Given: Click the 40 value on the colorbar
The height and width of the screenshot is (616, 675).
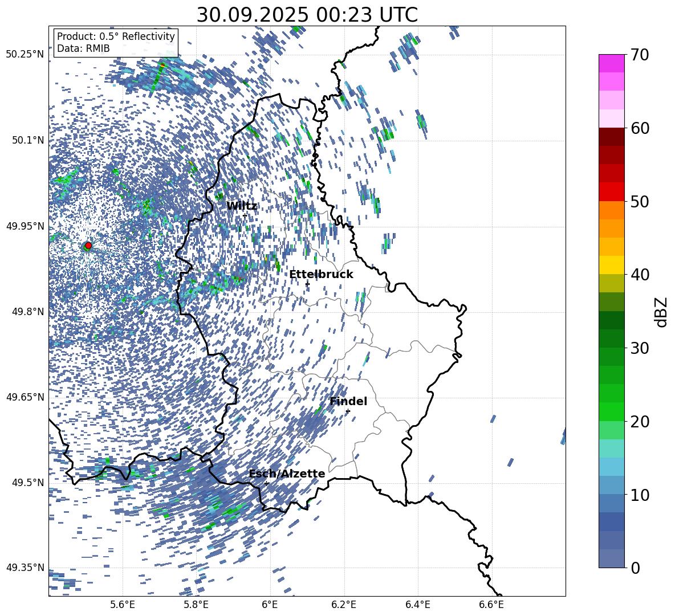Looking at the screenshot, I should [x=639, y=275].
